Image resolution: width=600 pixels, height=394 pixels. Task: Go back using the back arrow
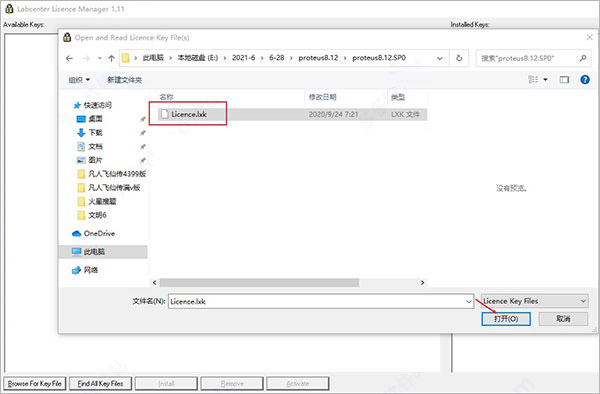(69, 58)
